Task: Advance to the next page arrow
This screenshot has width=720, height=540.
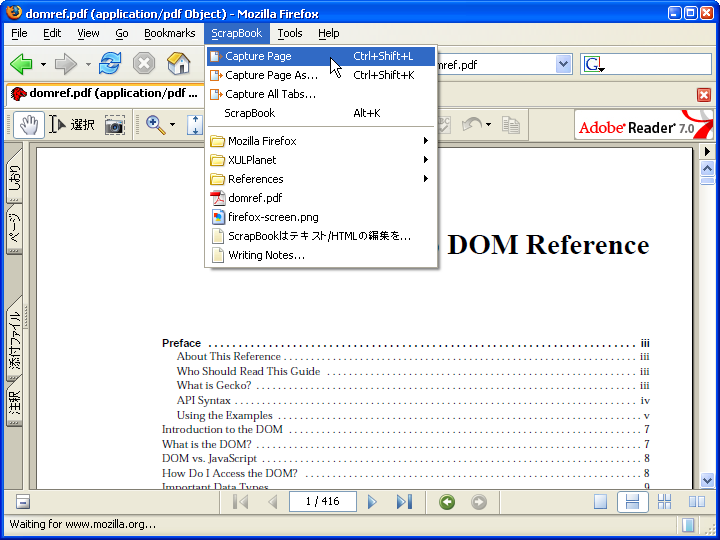Action: 372,502
